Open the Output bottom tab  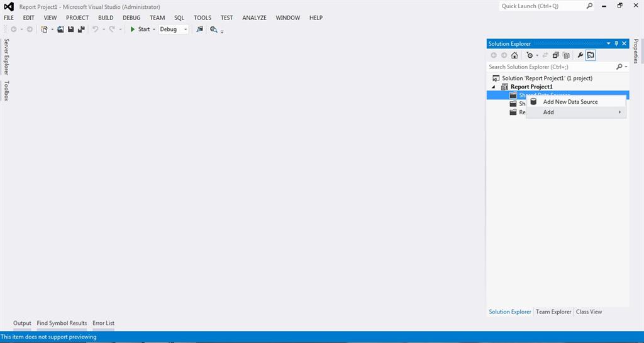(x=22, y=324)
